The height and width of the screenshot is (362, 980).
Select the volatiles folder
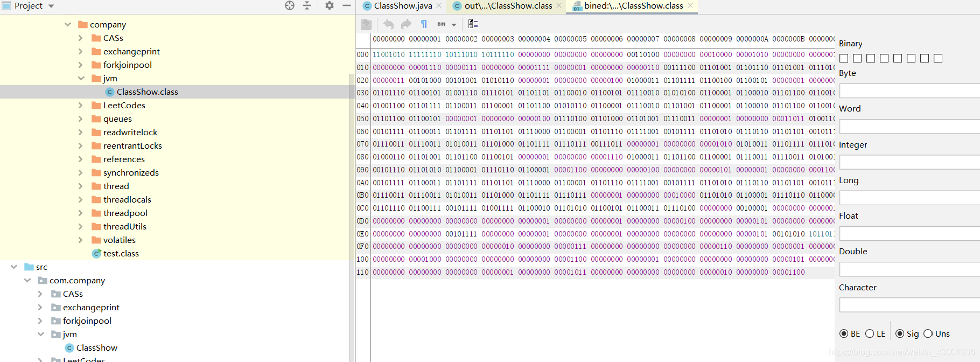pos(119,240)
